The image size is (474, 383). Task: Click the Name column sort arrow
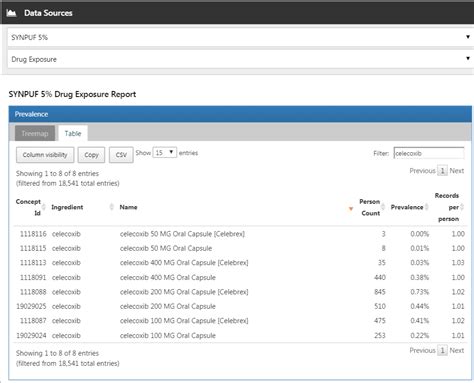351,209
